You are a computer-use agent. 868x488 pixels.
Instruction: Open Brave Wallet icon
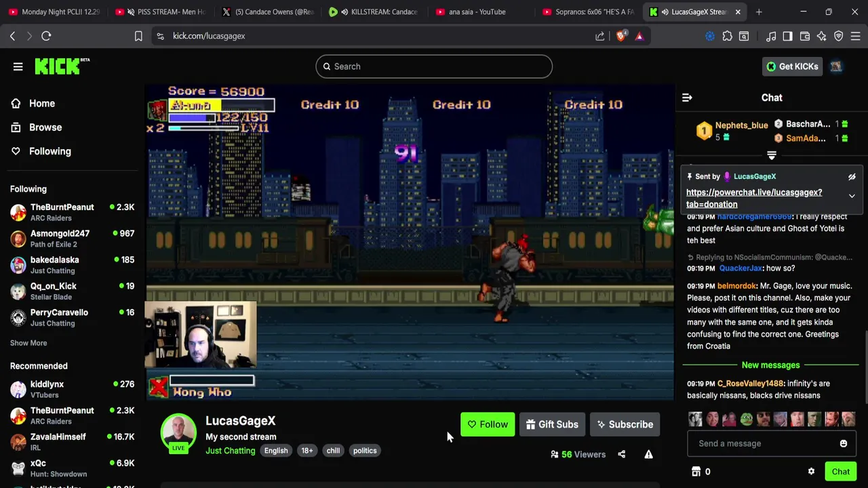[x=805, y=36]
